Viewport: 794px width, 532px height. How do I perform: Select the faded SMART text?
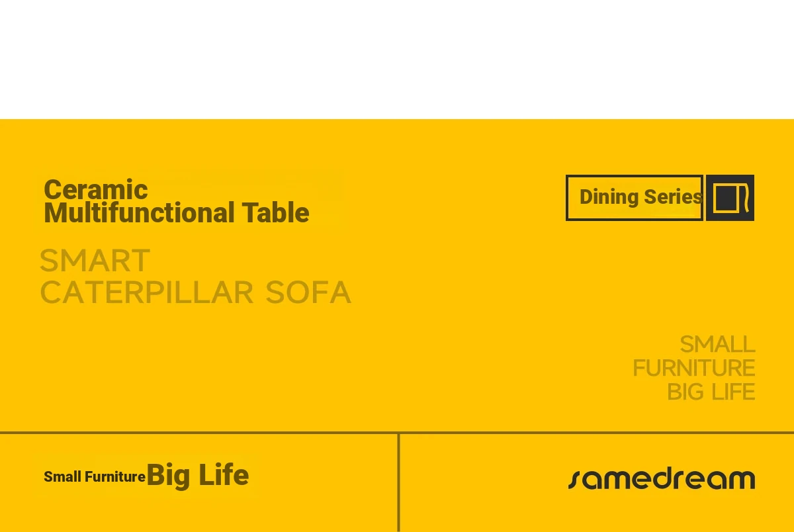[95, 261]
